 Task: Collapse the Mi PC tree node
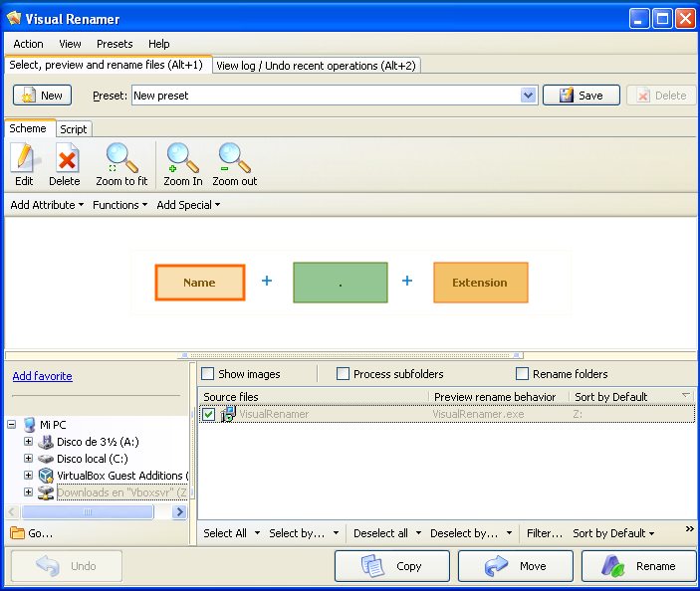coord(12,424)
